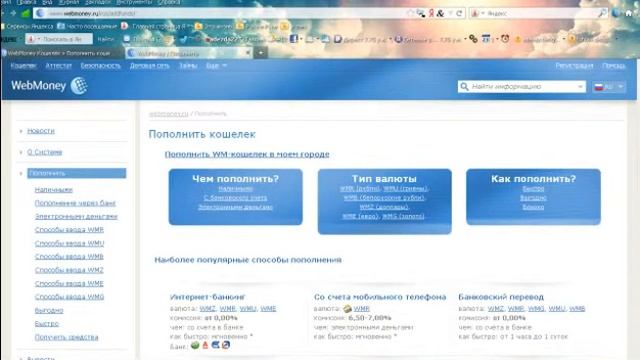Click the Регистрация link
Image resolution: width=640 pixels, height=360 pixels.
click(574, 65)
